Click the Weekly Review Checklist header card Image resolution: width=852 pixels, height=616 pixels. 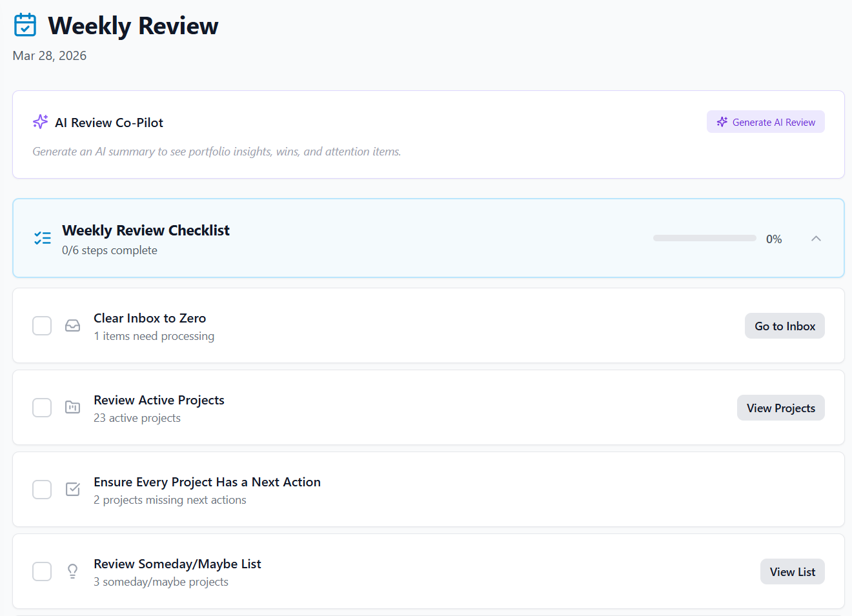426,238
